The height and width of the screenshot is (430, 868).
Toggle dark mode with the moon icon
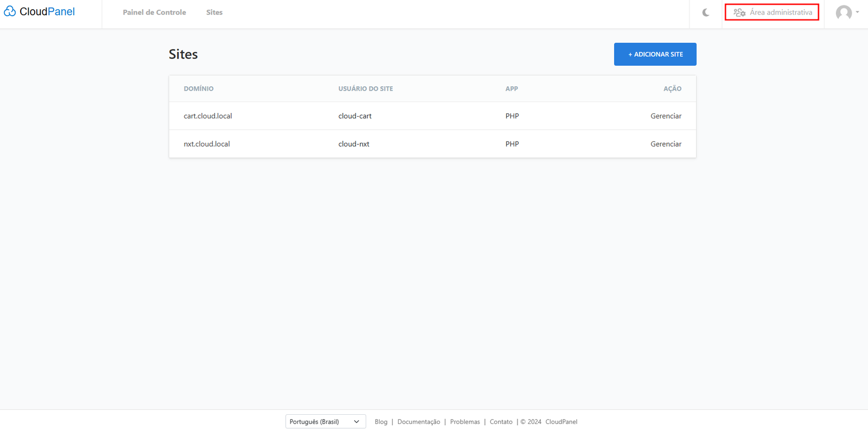click(705, 12)
